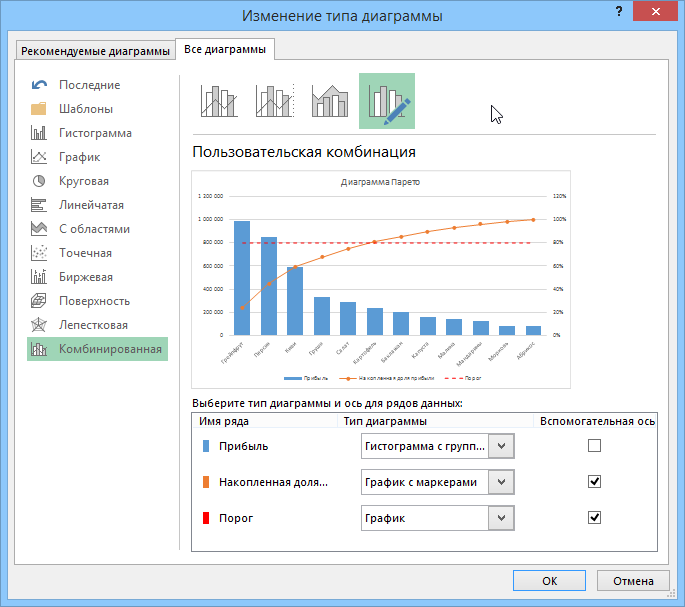Choose column-line on secondary axis icon
Screen dimensions: 685x607
coord(275,101)
